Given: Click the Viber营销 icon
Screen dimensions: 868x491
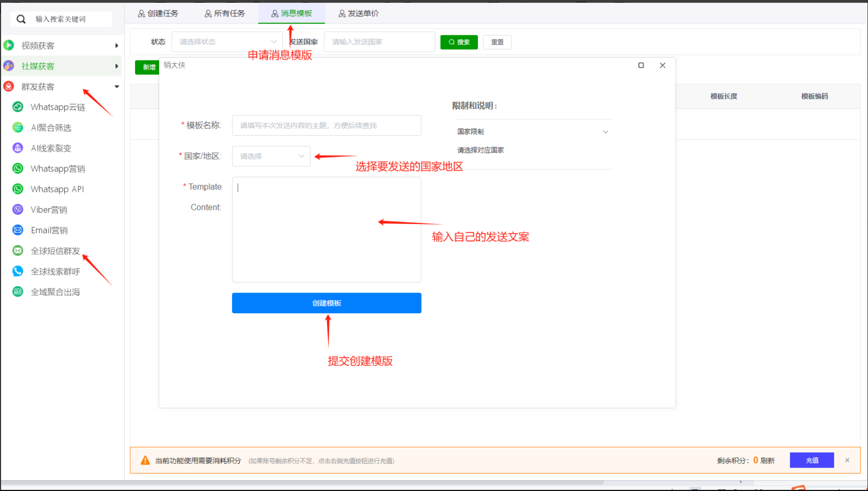Looking at the screenshot, I should 18,209.
